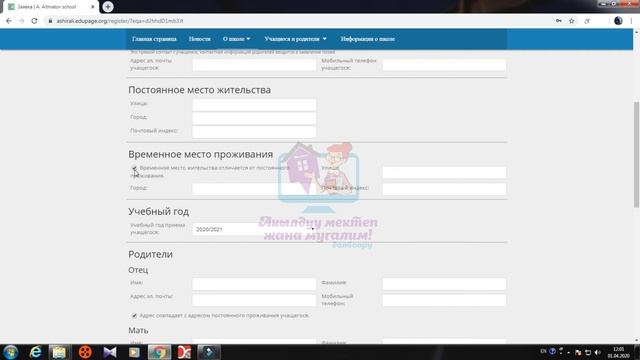Open 'Главная страница' menu item
This screenshot has width=640, height=360.
click(x=154, y=39)
